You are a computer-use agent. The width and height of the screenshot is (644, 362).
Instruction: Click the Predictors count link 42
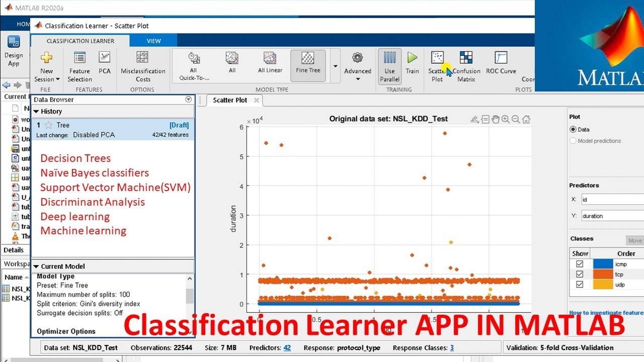pos(287,347)
